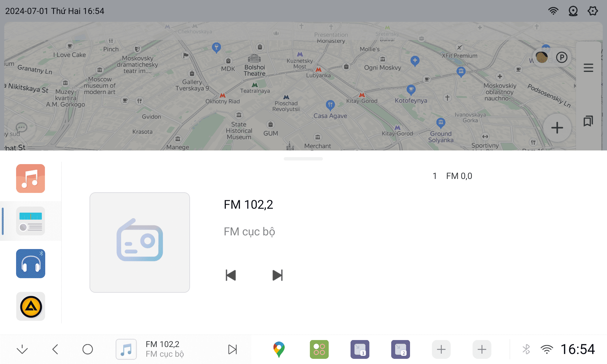
Task: Tap the panel drag handle bar
Action: pos(303,159)
